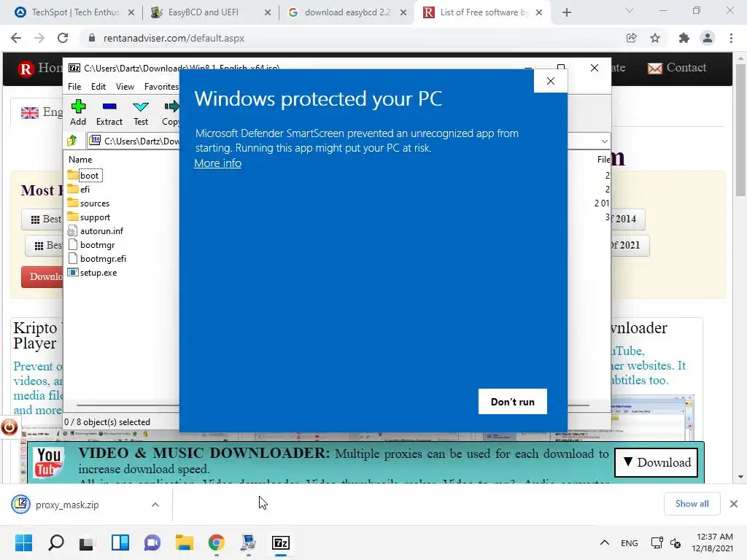Image resolution: width=747 pixels, height=560 pixels.
Task: Click Show all downloads
Action: [x=692, y=504]
